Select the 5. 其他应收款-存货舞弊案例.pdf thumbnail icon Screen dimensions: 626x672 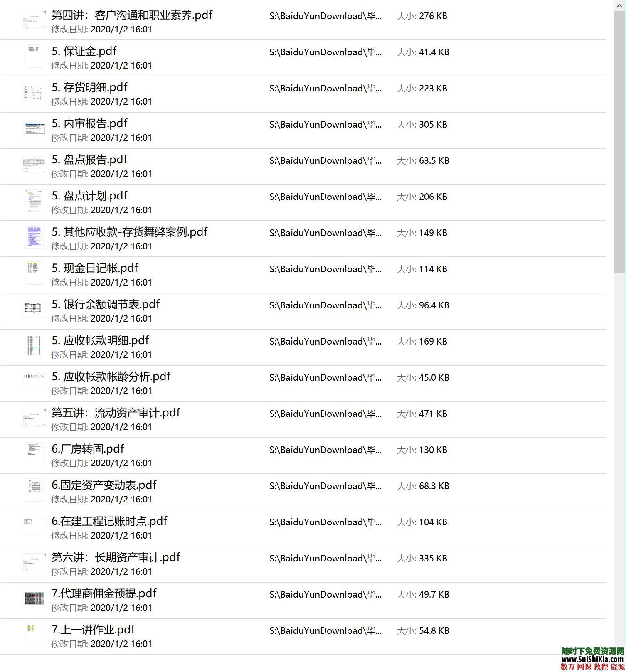[34, 237]
